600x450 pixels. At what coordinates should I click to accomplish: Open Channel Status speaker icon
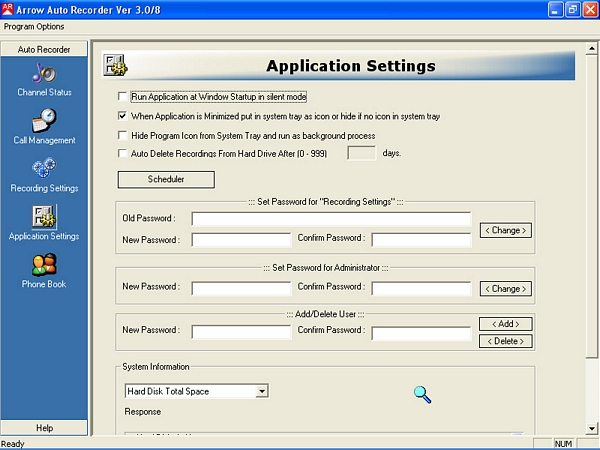point(44,73)
